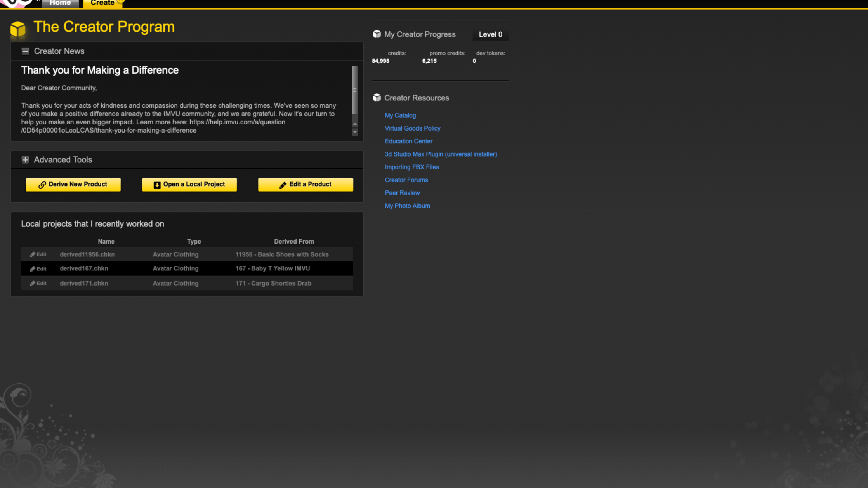Image resolution: width=868 pixels, height=488 pixels.
Task: Select the Create tab
Action: [102, 3]
